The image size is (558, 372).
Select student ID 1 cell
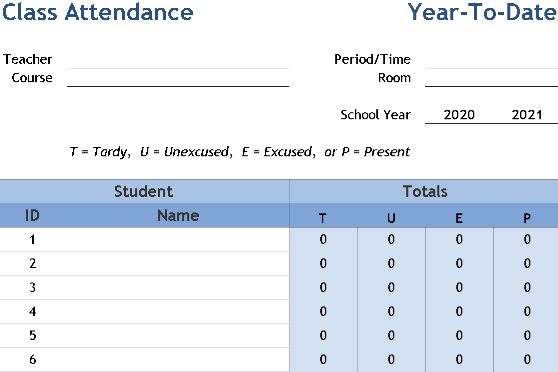[x=32, y=240]
